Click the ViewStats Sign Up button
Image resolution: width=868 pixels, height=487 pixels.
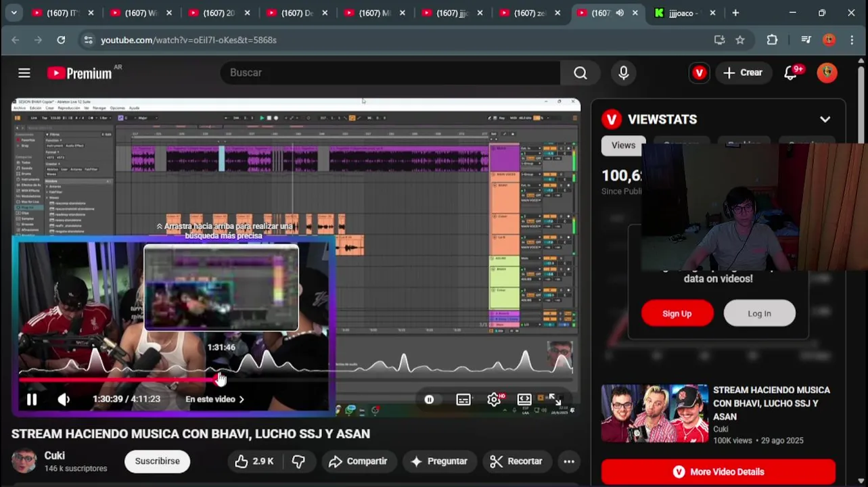[x=677, y=313]
